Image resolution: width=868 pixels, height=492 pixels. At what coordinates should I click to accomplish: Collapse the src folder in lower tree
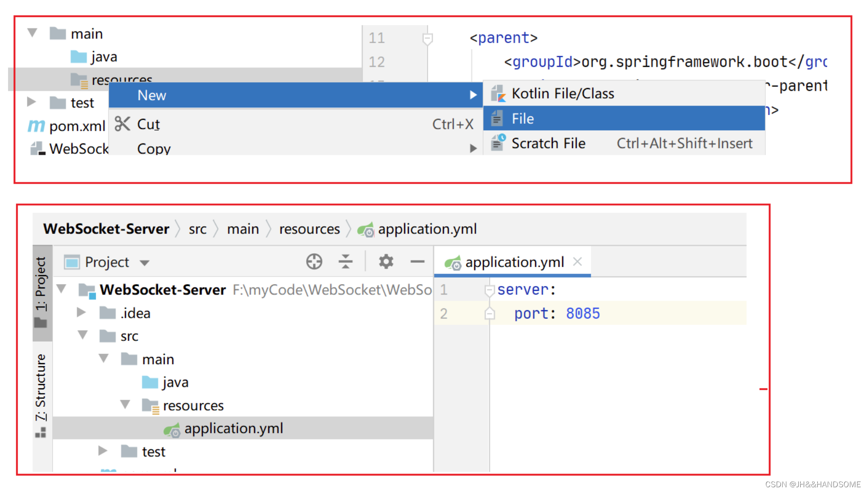[x=83, y=335]
